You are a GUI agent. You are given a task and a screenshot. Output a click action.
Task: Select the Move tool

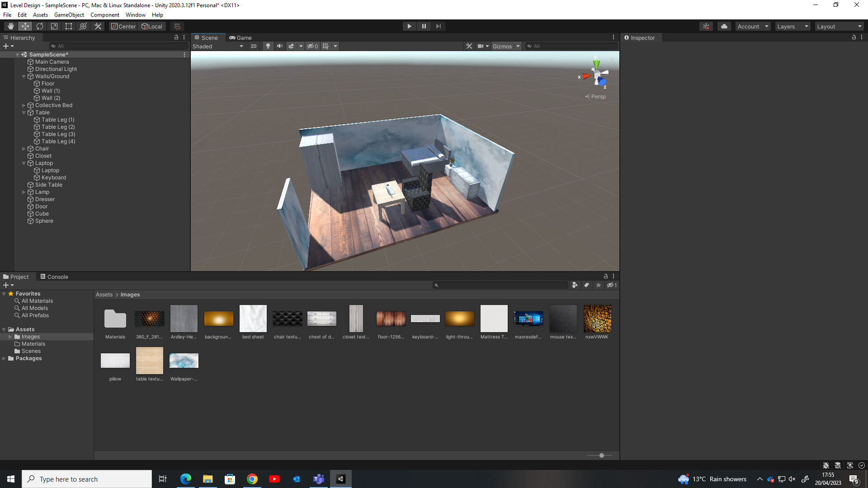(x=25, y=26)
